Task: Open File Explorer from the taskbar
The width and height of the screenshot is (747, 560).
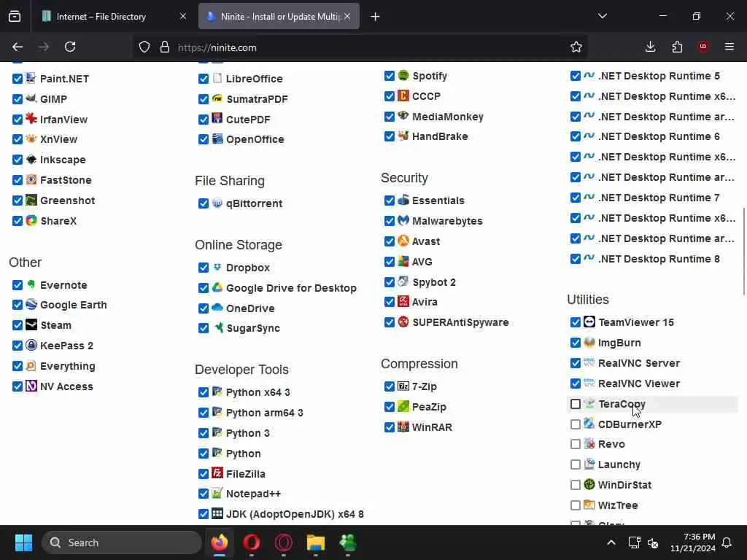Action: 315,542
